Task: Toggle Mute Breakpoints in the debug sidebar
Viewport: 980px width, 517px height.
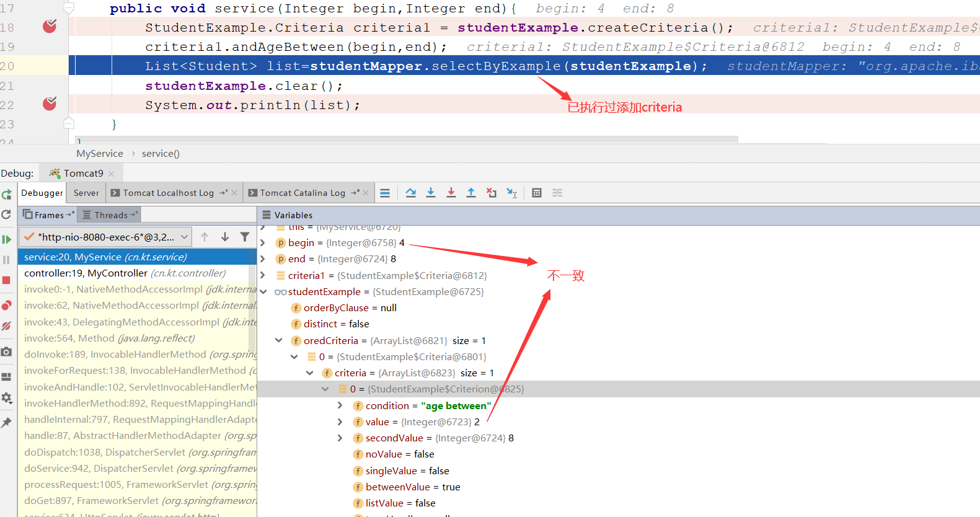Action: [x=7, y=325]
